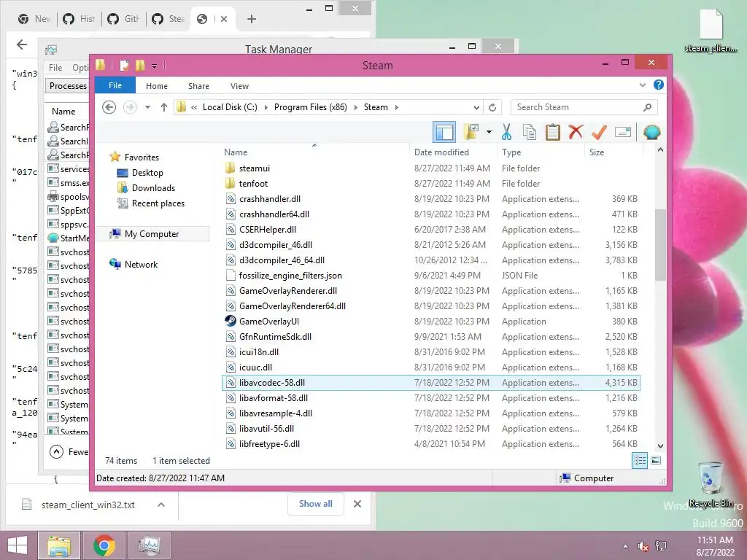Open the address bar history dropdown

(476, 107)
